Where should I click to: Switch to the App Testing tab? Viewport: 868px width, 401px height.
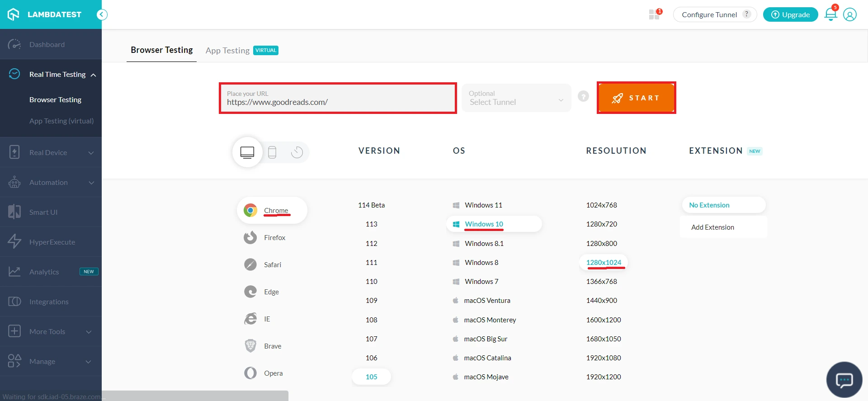click(227, 51)
